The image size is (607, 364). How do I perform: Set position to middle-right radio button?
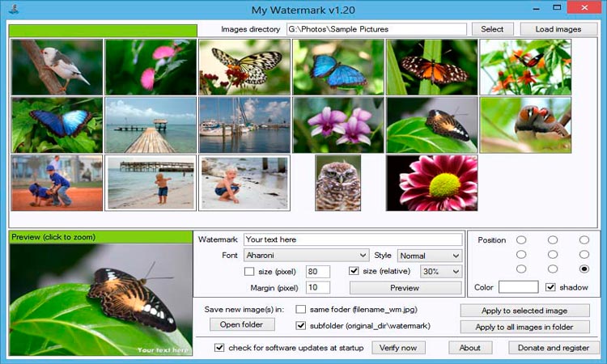tap(584, 255)
